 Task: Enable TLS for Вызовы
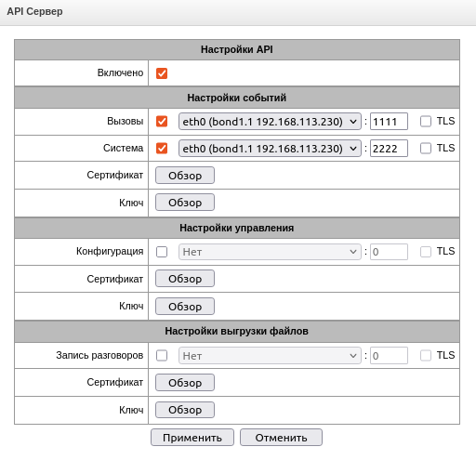426,121
